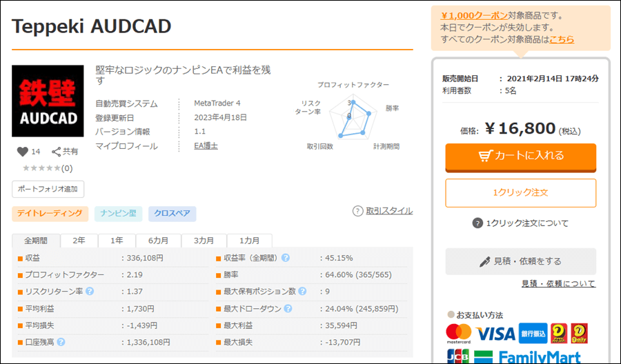Select the 2年 period tab
Viewport: 621px width, 364px height.
coord(79,241)
